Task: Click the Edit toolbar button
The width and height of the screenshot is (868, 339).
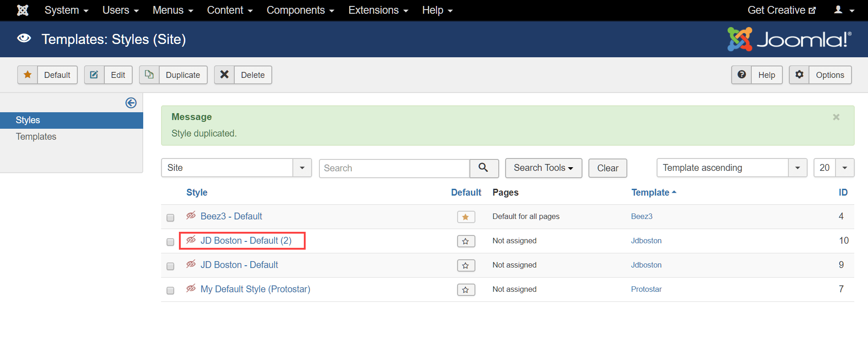Action: click(x=108, y=75)
